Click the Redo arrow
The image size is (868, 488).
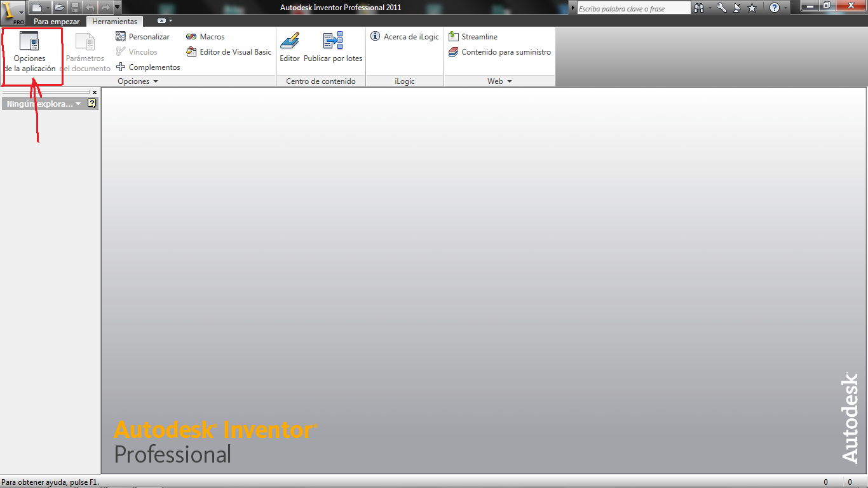click(x=105, y=8)
